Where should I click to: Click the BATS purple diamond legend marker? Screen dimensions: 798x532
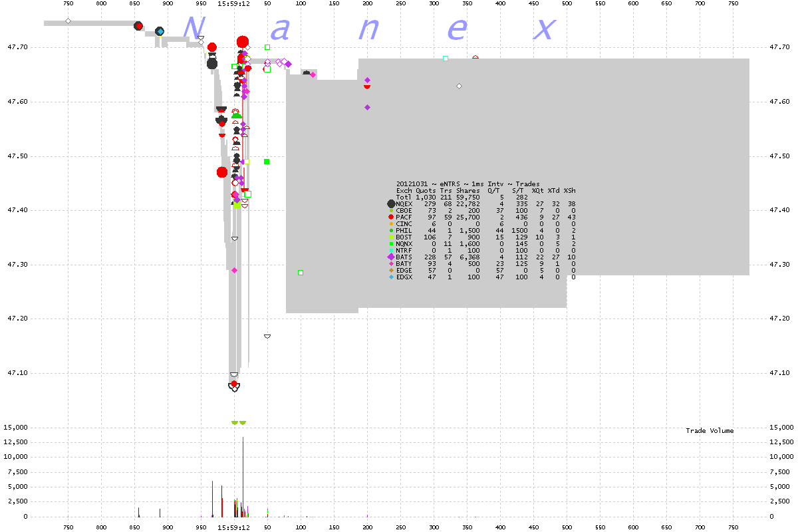[x=391, y=257]
